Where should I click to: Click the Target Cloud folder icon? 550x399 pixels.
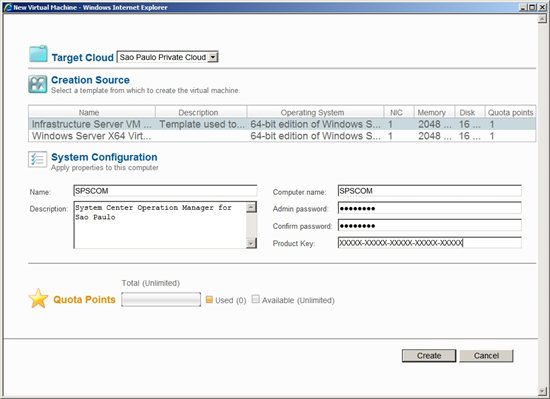click(x=38, y=54)
